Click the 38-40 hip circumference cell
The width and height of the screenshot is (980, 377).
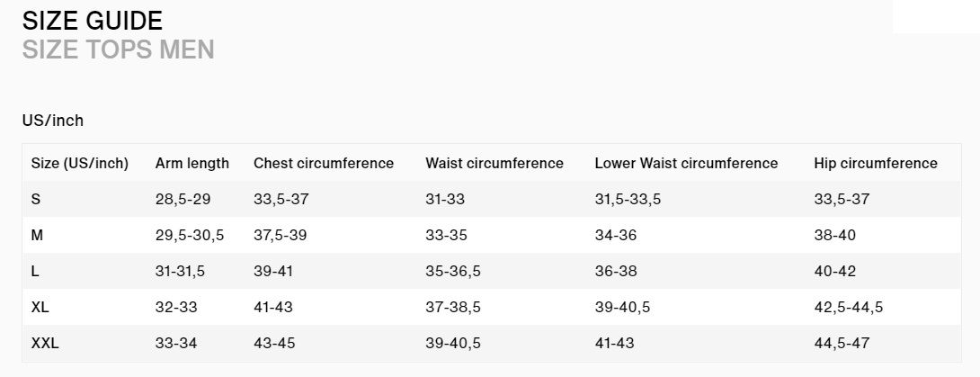[835, 235]
